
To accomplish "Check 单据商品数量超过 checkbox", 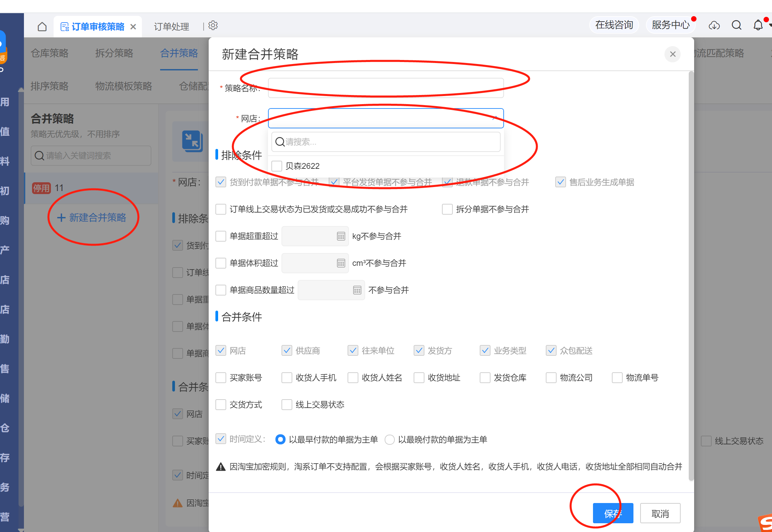I will (x=221, y=290).
